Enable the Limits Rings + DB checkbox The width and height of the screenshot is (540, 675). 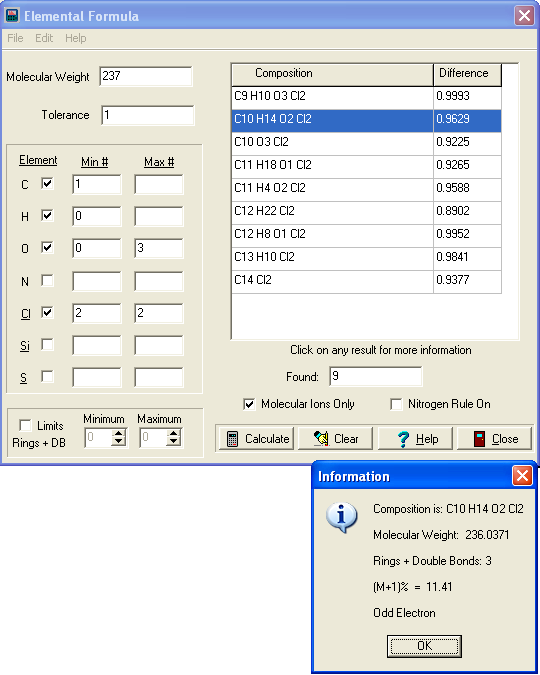[x=25, y=425]
